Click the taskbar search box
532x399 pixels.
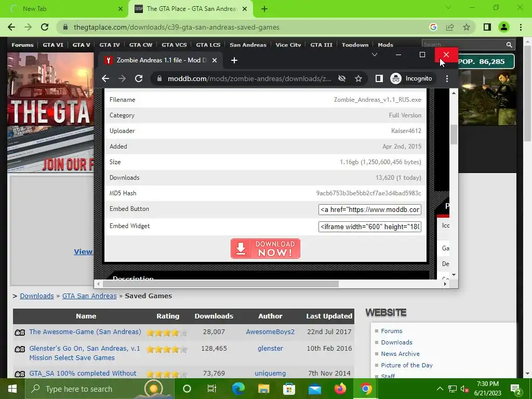[x=99, y=389]
